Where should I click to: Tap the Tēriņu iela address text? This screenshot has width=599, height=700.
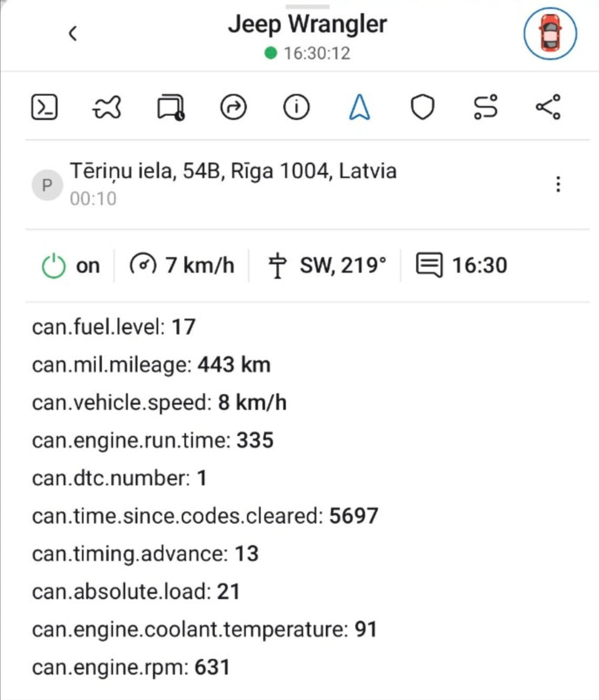[x=233, y=171]
